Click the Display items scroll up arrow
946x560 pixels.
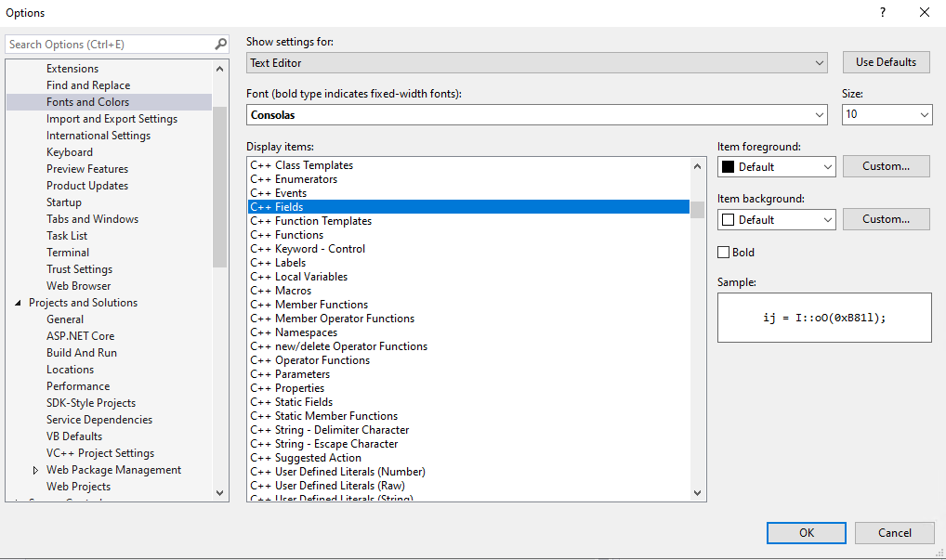[x=698, y=165]
